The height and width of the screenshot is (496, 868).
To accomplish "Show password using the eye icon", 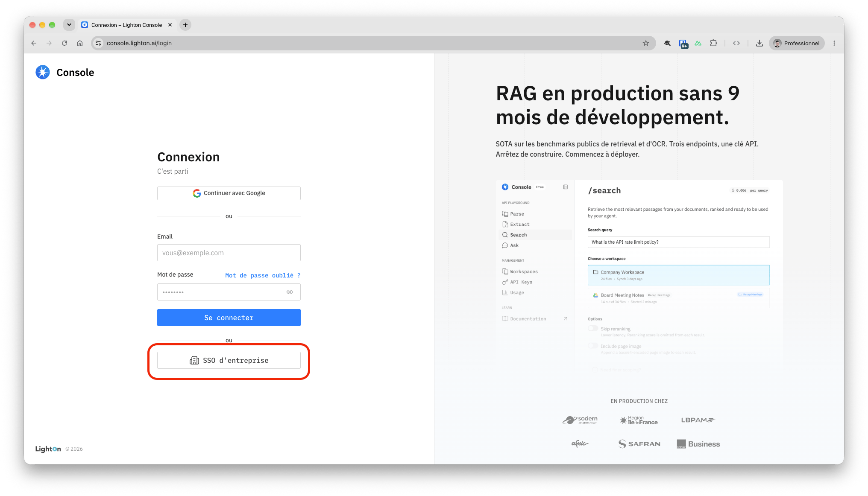I will [x=290, y=292].
